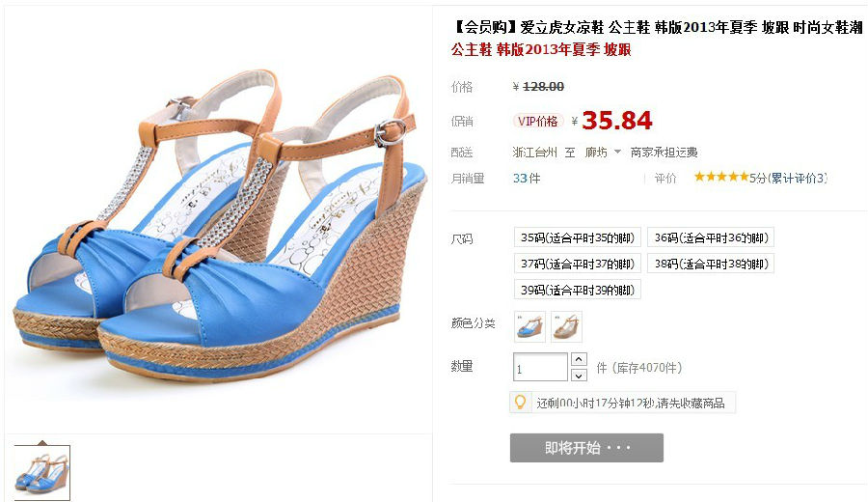Select the sandal thumbnail below main image
The height and width of the screenshot is (502, 868).
[x=42, y=473]
